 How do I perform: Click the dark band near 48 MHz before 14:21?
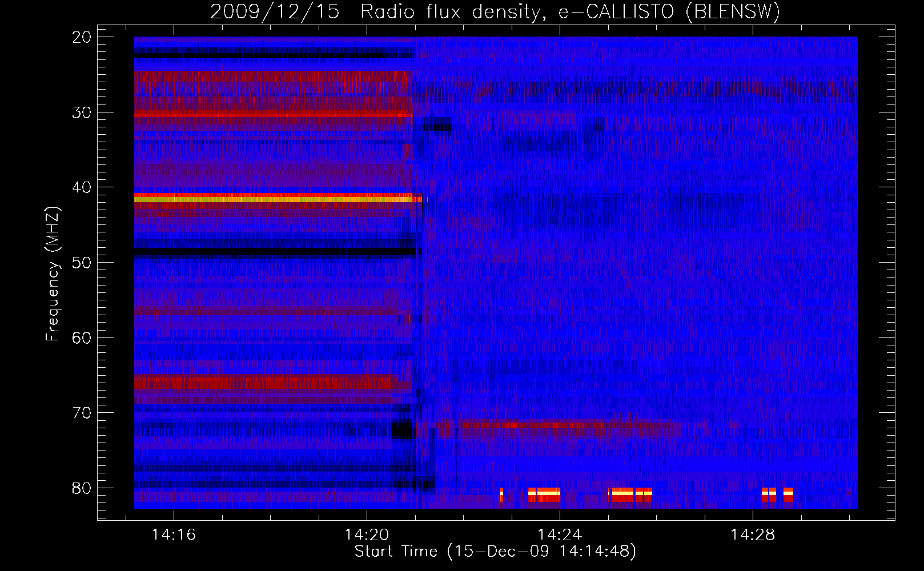[x=277, y=251]
